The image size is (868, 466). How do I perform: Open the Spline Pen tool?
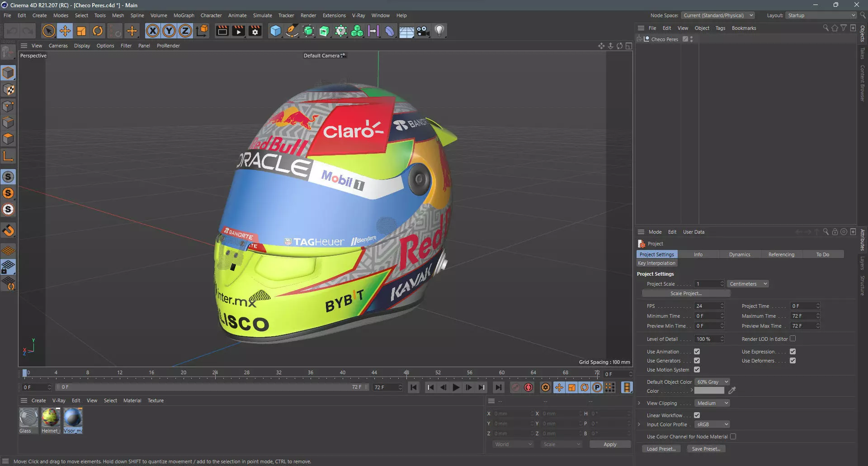[x=292, y=31]
